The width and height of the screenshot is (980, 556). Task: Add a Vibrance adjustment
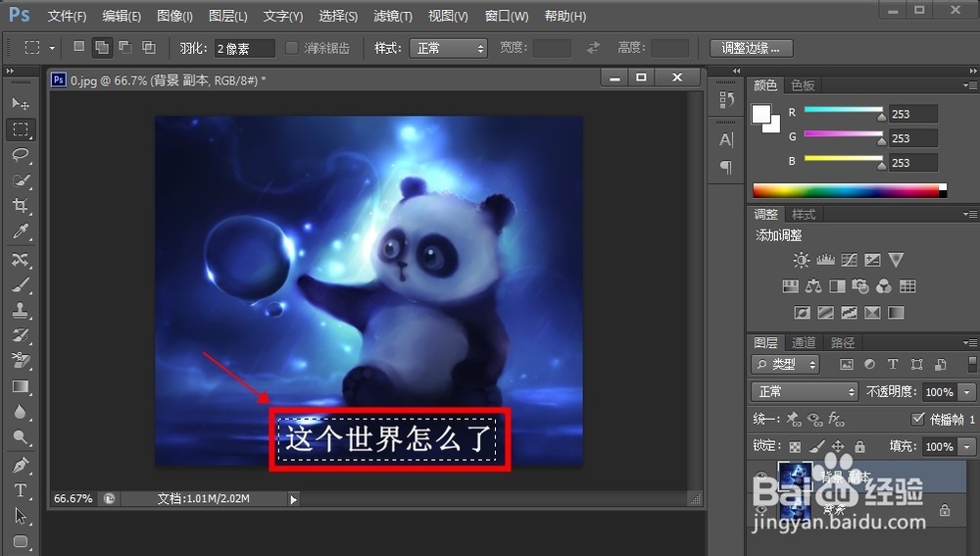(x=897, y=260)
